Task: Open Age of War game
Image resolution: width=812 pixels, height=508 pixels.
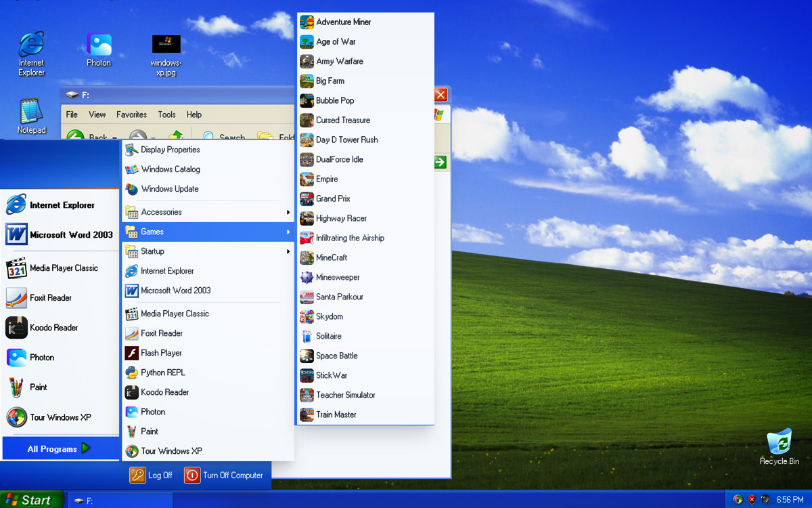Action: click(365, 42)
